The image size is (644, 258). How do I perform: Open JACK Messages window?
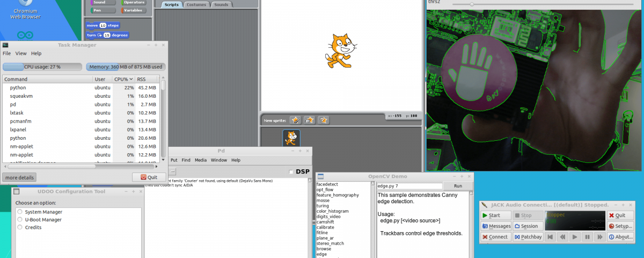click(x=496, y=226)
